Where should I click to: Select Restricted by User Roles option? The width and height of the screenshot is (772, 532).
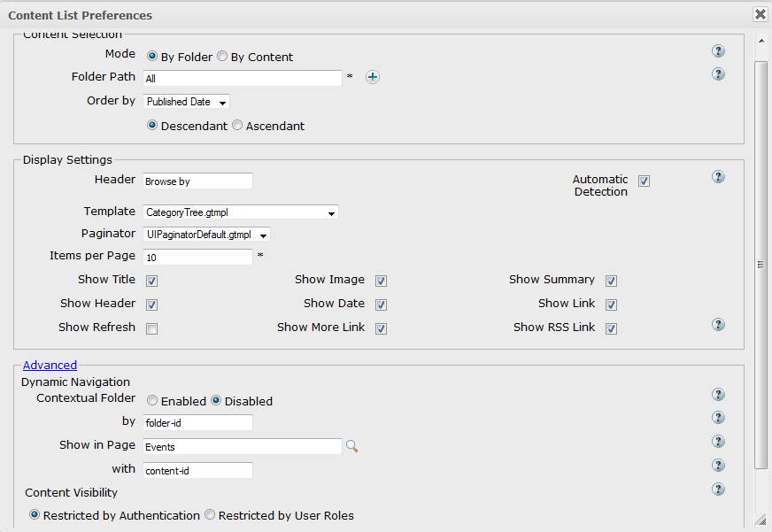[x=210, y=515]
